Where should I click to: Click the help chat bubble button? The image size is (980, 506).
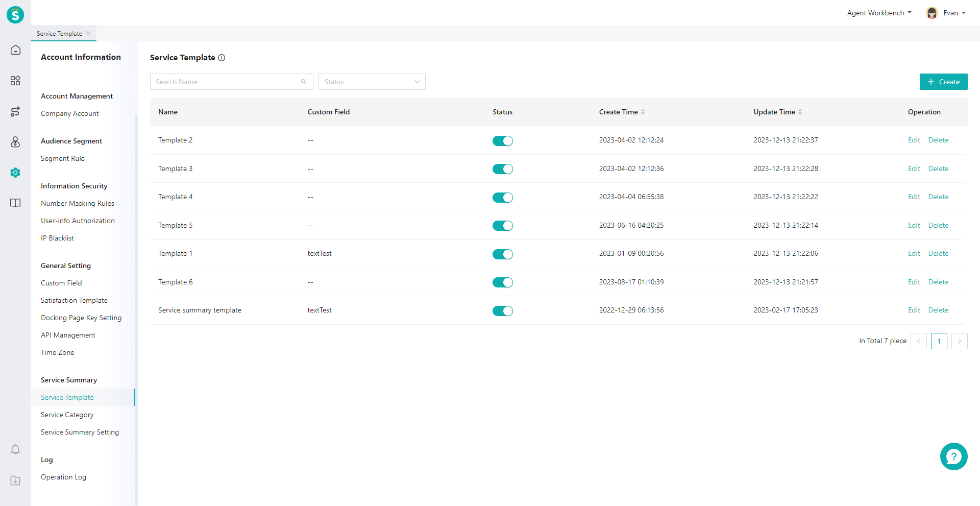(953, 456)
